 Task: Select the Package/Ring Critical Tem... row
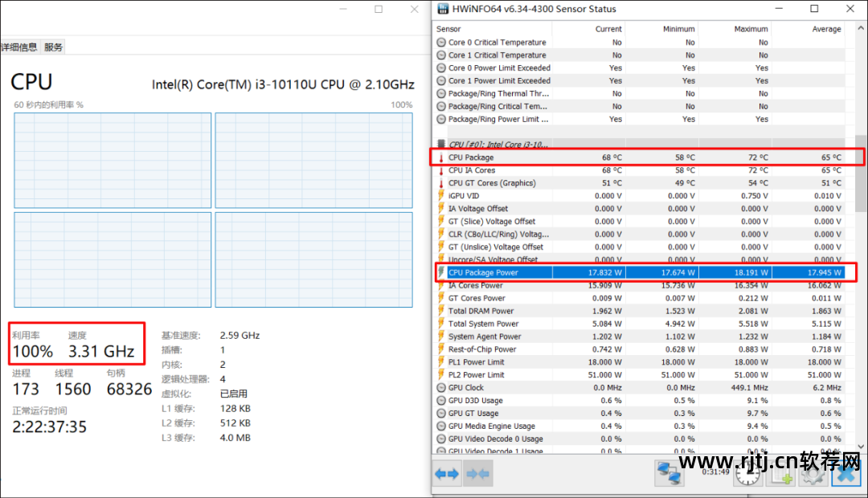(x=640, y=106)
